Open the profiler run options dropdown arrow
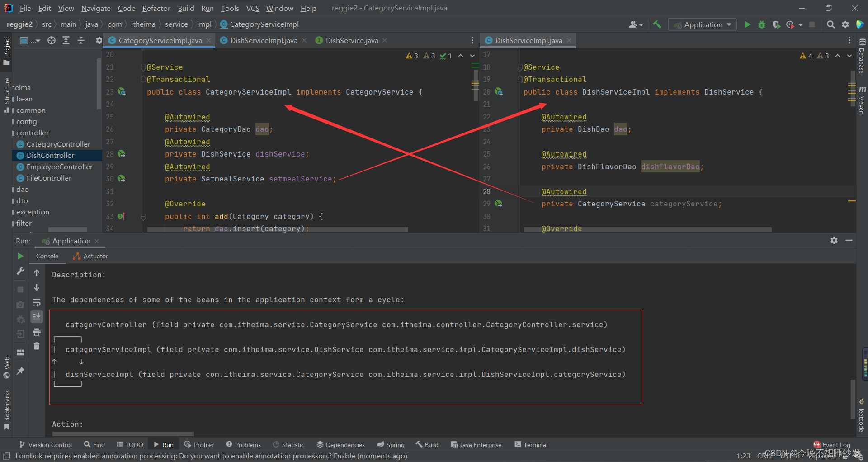 [801, 25]
